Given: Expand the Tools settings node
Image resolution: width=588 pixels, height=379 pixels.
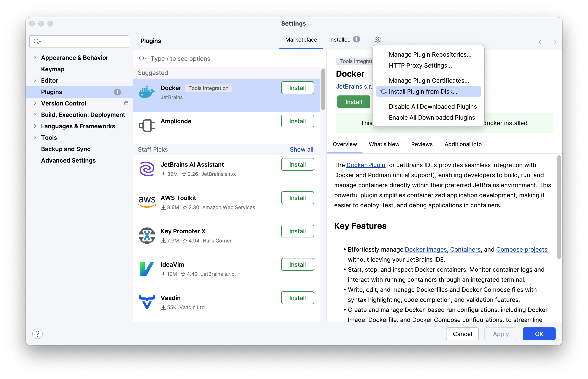Looking at the screenshot, I should [35, 138].
